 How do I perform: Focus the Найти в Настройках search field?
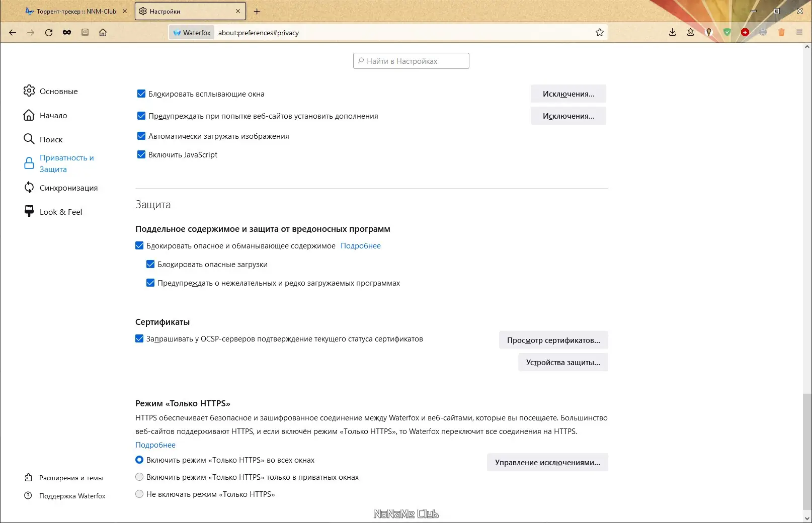[x=411, y=61]
